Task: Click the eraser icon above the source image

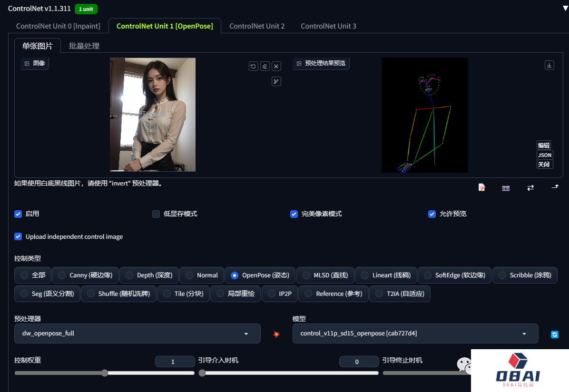Action: [265, 66]
